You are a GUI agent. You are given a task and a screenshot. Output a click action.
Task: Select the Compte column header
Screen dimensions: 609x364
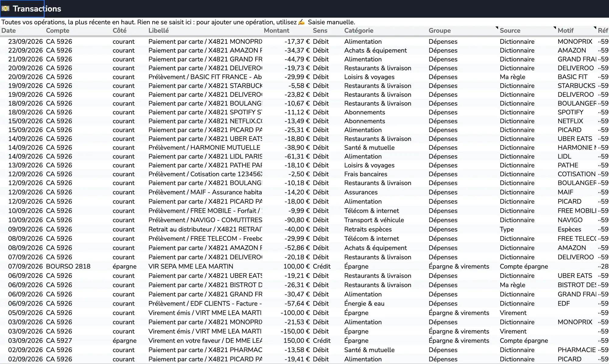(58, 30)
